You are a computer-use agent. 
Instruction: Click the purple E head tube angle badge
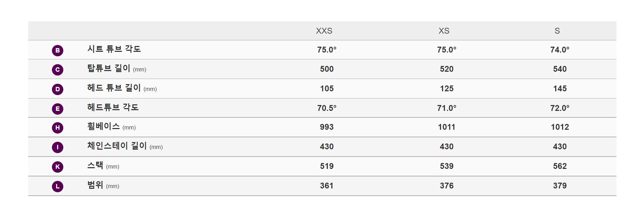57,109
